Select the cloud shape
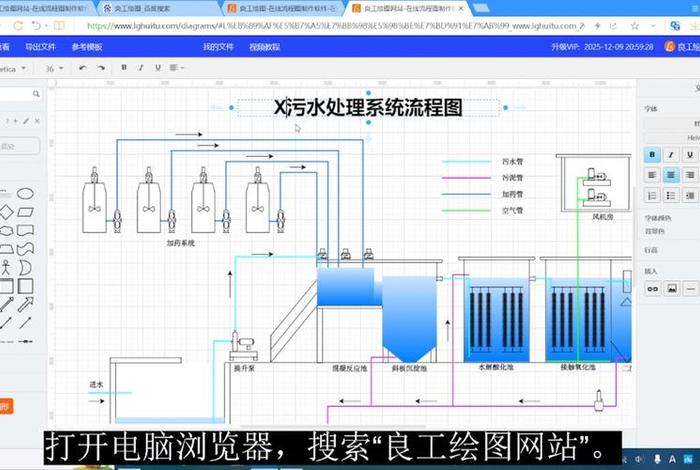 (x=5, y=231)
